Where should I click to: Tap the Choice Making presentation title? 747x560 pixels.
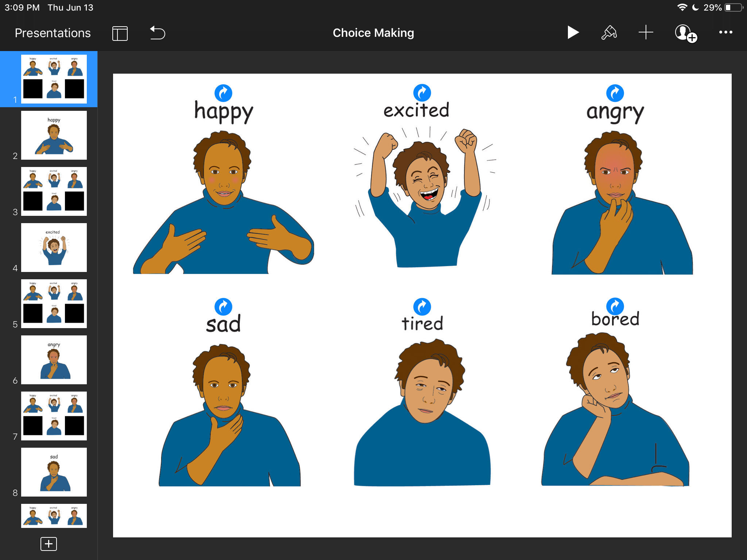point(373,33)
